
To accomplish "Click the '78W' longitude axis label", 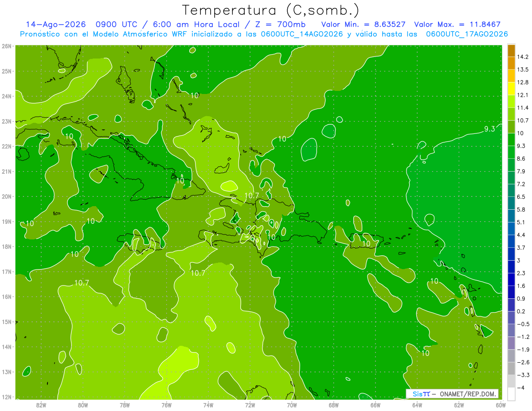I will click(x=125, y=405).
